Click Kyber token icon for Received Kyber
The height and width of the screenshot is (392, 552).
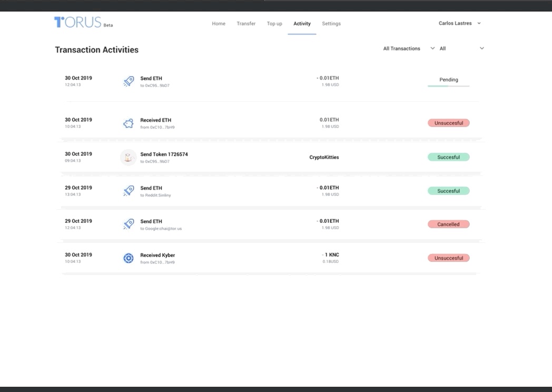pos(129,258)
